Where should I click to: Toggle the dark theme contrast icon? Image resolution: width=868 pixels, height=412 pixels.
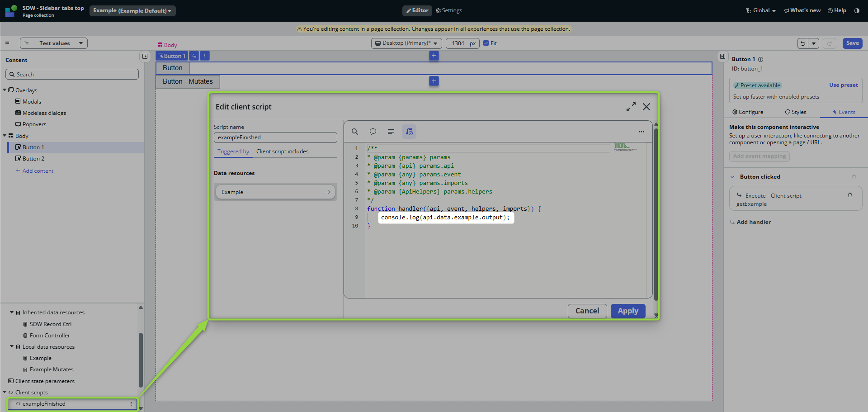857,10
